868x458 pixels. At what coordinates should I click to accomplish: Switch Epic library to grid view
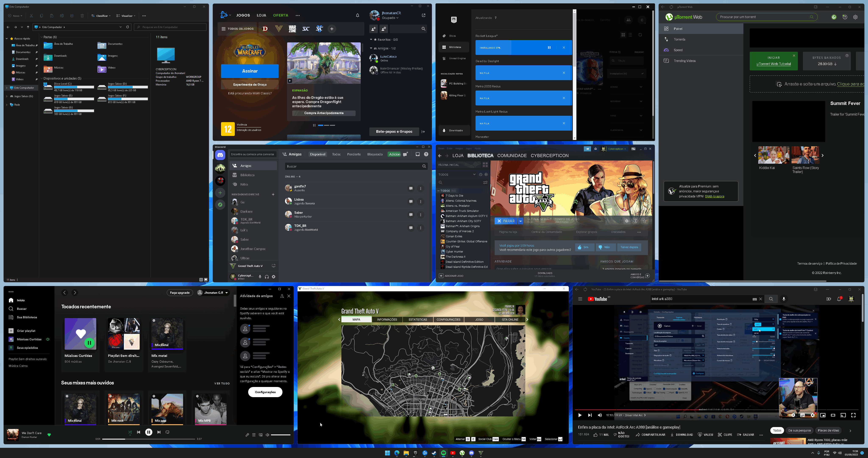623,35
